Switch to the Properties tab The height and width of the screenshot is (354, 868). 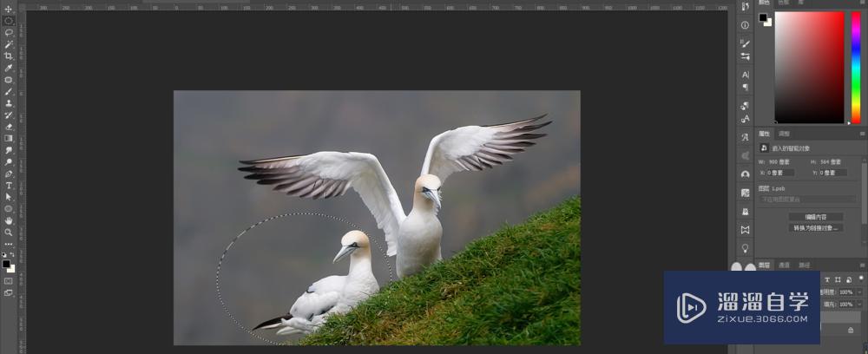(x=765, y=134)
